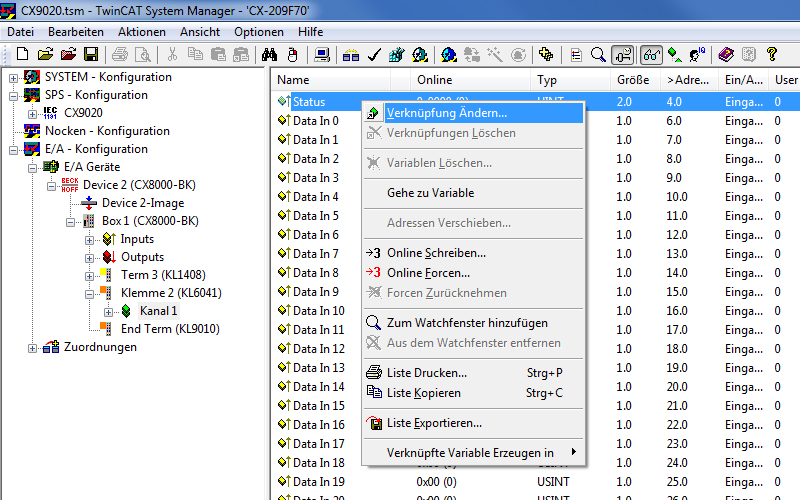Open Verknüpfte Variable Erzeugen in submenu
Screen dimensions: 800x500
click(473, 453)
